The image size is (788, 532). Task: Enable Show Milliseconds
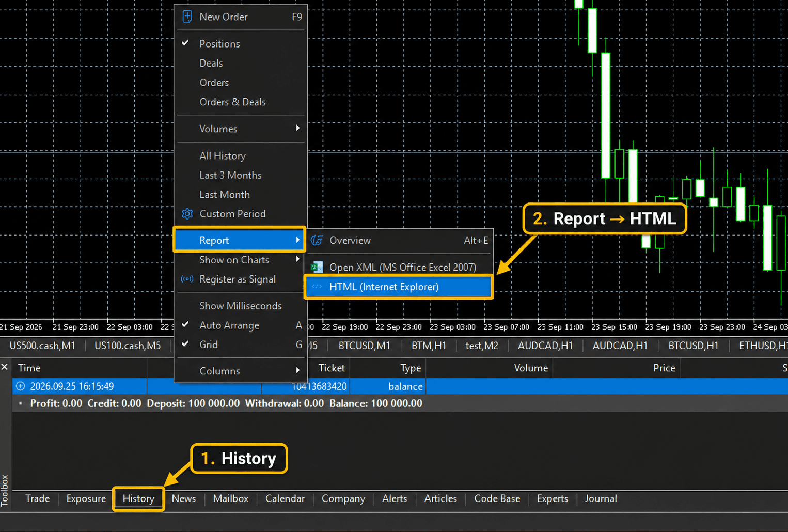241,306
